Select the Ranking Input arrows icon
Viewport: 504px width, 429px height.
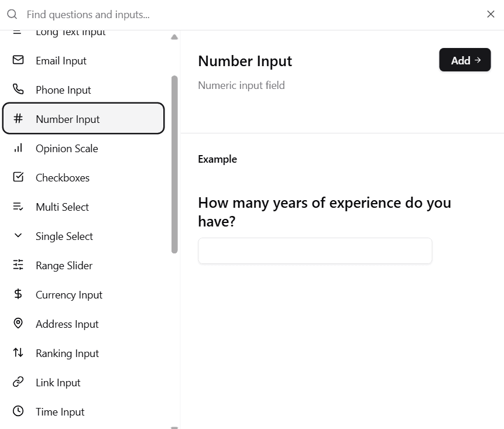(18, 353)
